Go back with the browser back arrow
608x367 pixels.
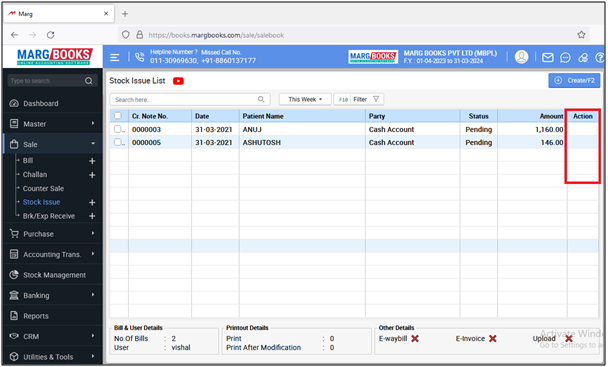tap(15, 35)
